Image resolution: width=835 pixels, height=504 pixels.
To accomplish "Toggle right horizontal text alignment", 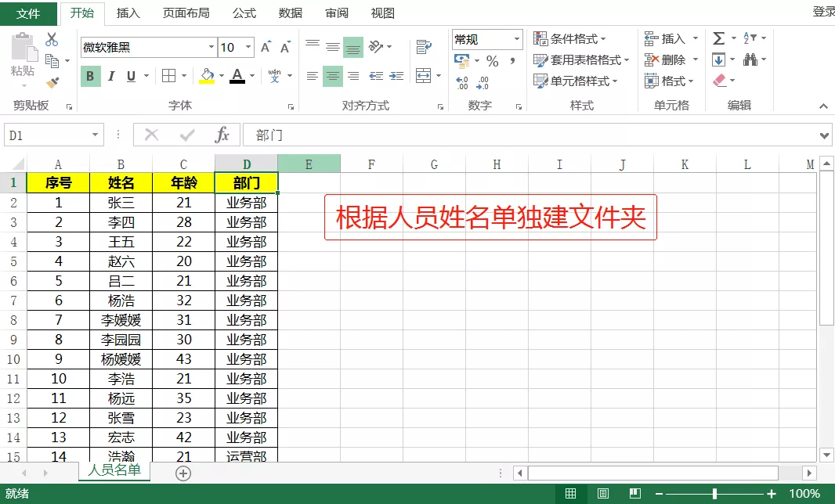I will (x=353, y=76).
